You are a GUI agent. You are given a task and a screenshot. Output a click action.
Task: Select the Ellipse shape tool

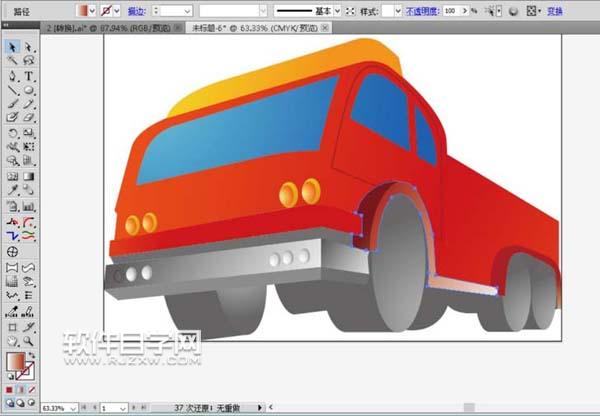[29, 90]
